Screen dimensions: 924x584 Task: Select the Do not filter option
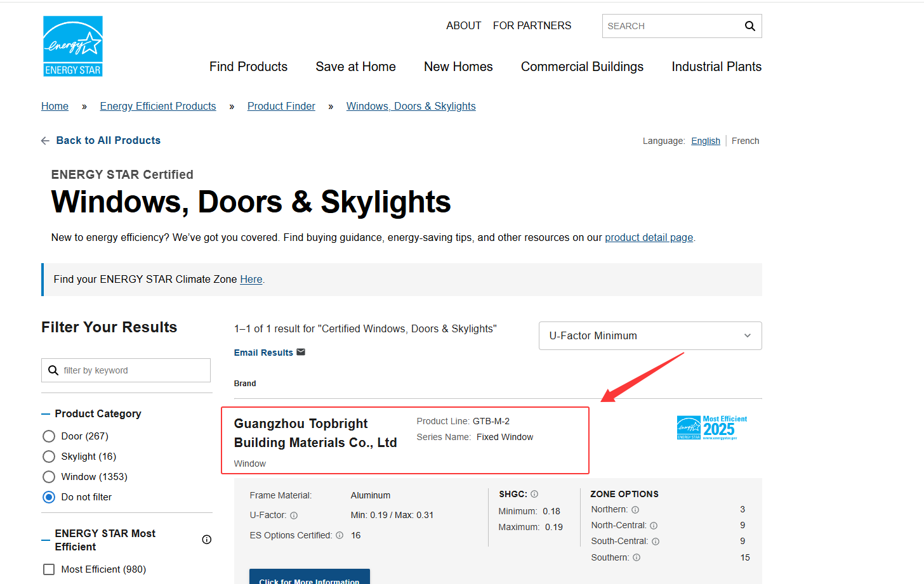click(49, 497)
